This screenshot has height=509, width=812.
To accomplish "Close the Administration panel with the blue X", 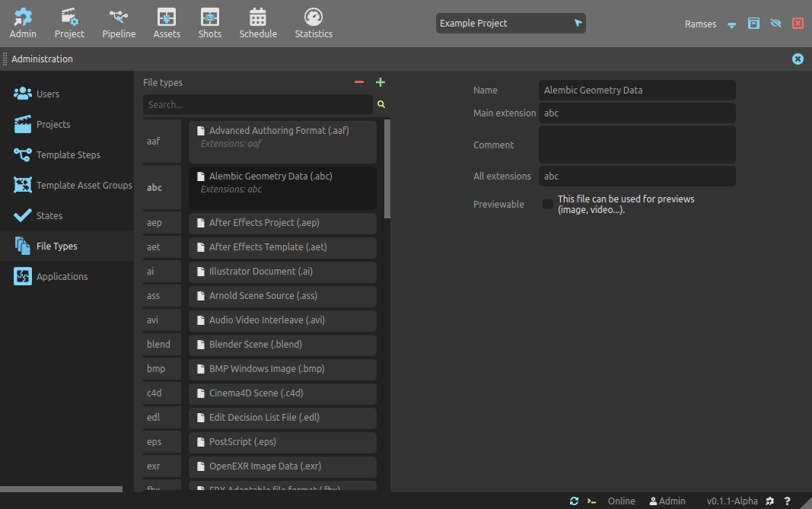I will 798,59.
